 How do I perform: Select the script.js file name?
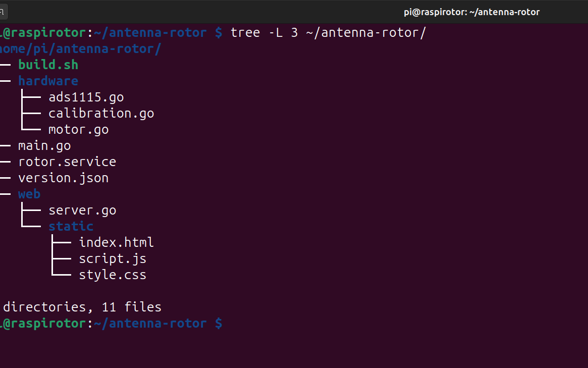[x=113, y=258]
